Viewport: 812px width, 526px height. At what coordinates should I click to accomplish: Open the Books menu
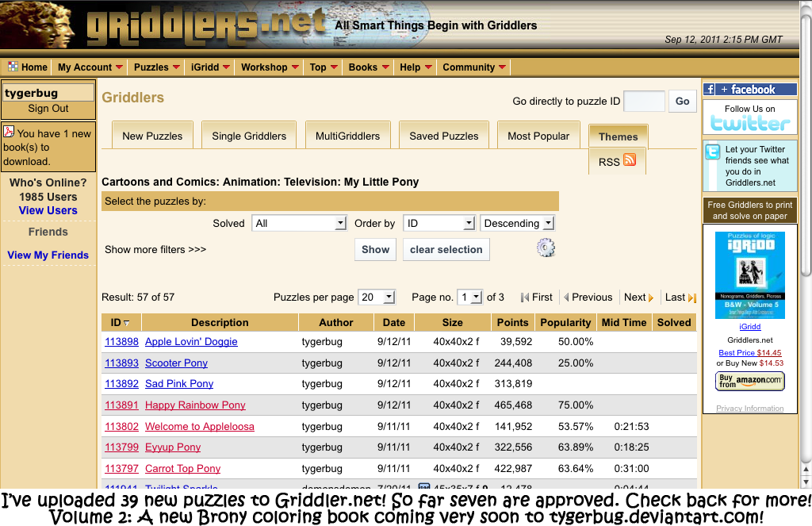click(x=368, y=67)
